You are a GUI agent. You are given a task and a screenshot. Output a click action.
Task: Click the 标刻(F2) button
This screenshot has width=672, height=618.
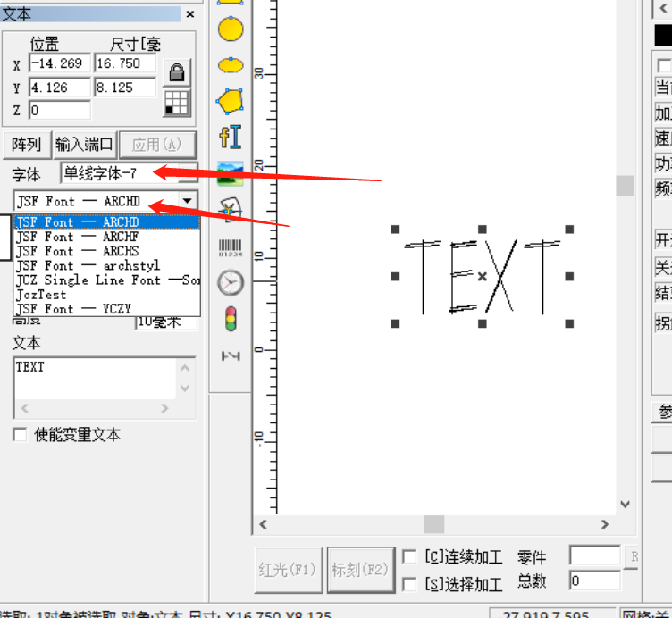(x=360, y=570)
